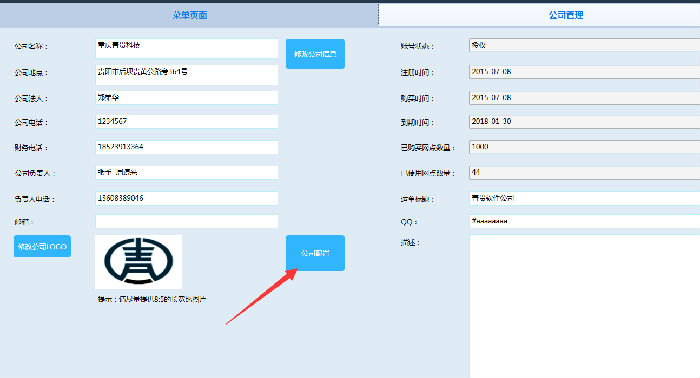
Task: Click the 修改公司信息 button
Action: (x=315, y=54)
